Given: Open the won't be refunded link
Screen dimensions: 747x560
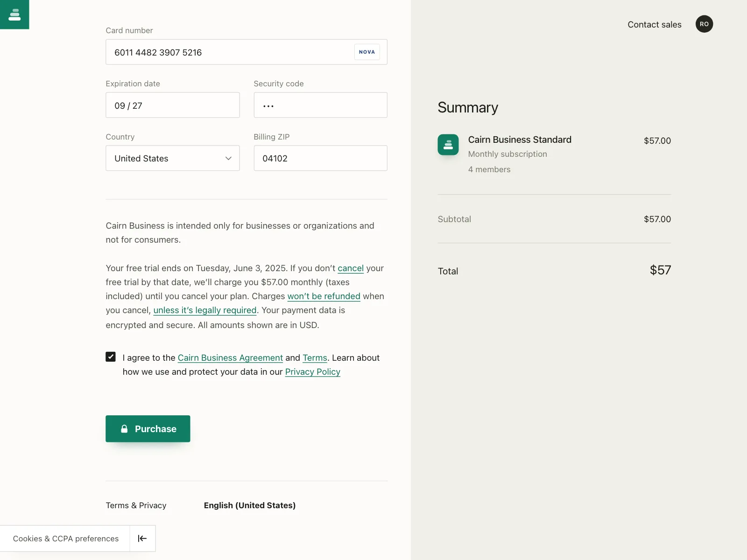Looking at the screenshot, I should click(324, 296).
